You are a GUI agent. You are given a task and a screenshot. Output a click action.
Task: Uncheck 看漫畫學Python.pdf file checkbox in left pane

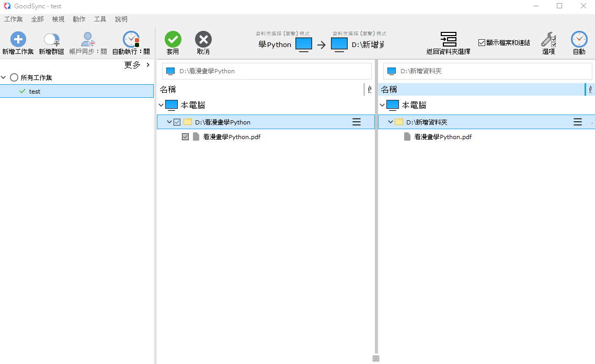point(185,137)
